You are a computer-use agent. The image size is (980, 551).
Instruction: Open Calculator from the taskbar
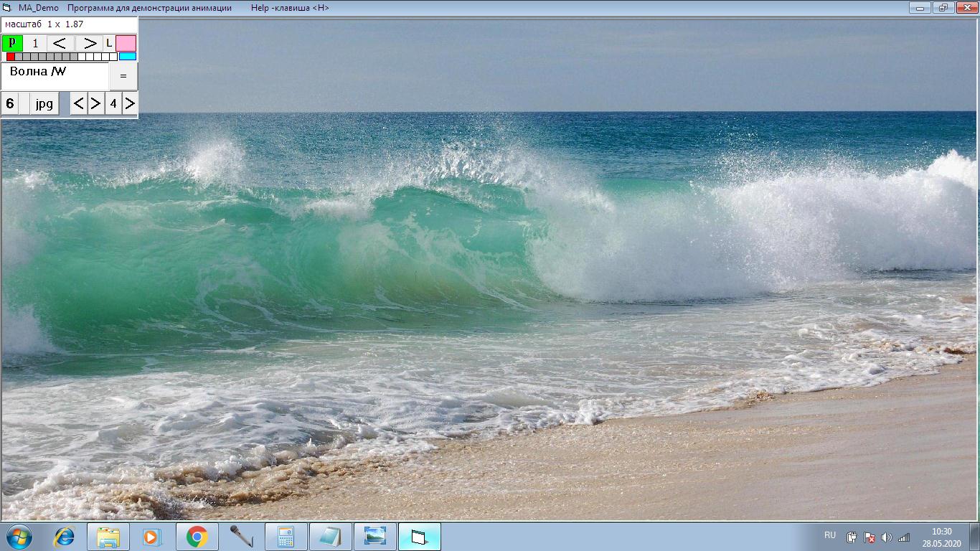[x=286, y=537]
